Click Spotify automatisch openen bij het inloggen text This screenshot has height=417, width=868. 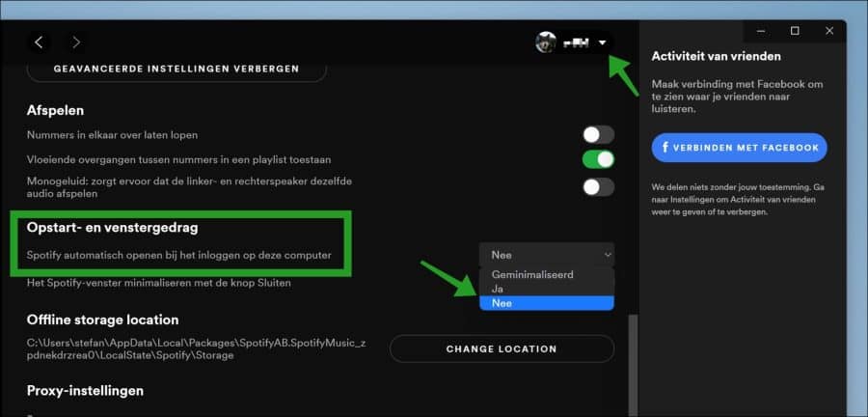[x=179, y=255]
